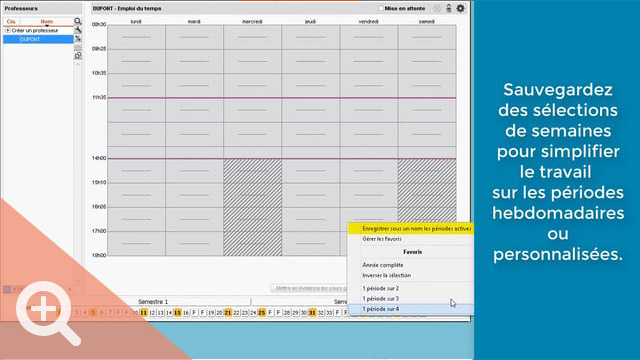Click the duplicate windows icon in sidebar
Viewport: 640px width, 360px height.
(x=78, y=56)
